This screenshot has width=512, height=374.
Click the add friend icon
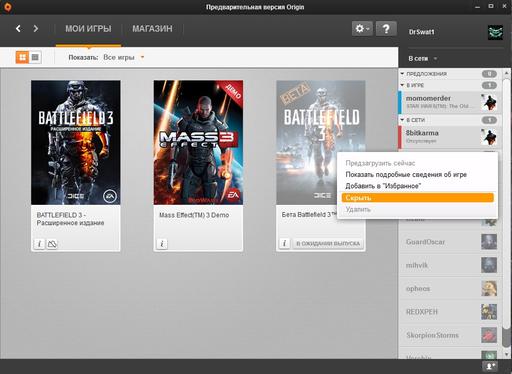click(x=490, y=366)
